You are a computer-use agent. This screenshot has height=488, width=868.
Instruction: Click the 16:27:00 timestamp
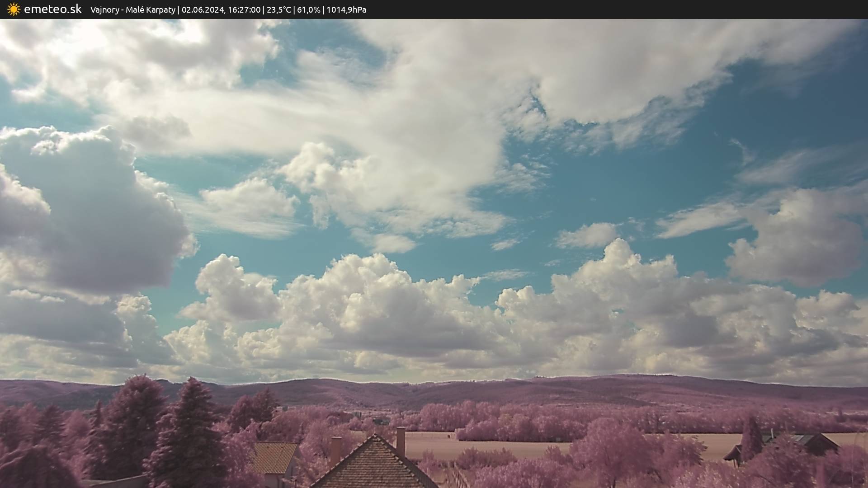pos(243,10)
